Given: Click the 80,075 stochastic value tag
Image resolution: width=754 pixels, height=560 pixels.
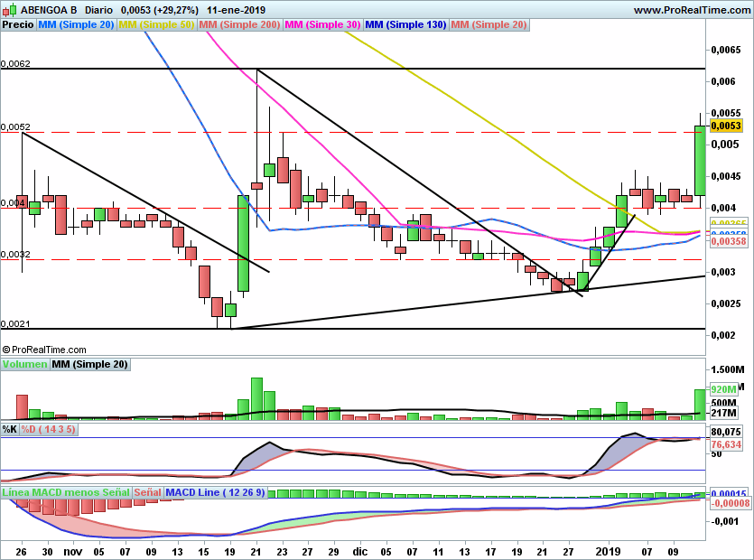Looking at the screenshot, I should point(726,432).
